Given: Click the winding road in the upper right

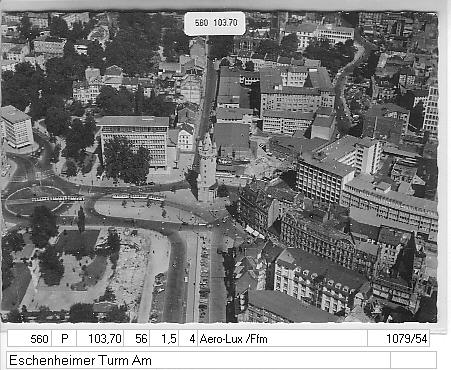Looking at the screenshot, I should [347, 80].
